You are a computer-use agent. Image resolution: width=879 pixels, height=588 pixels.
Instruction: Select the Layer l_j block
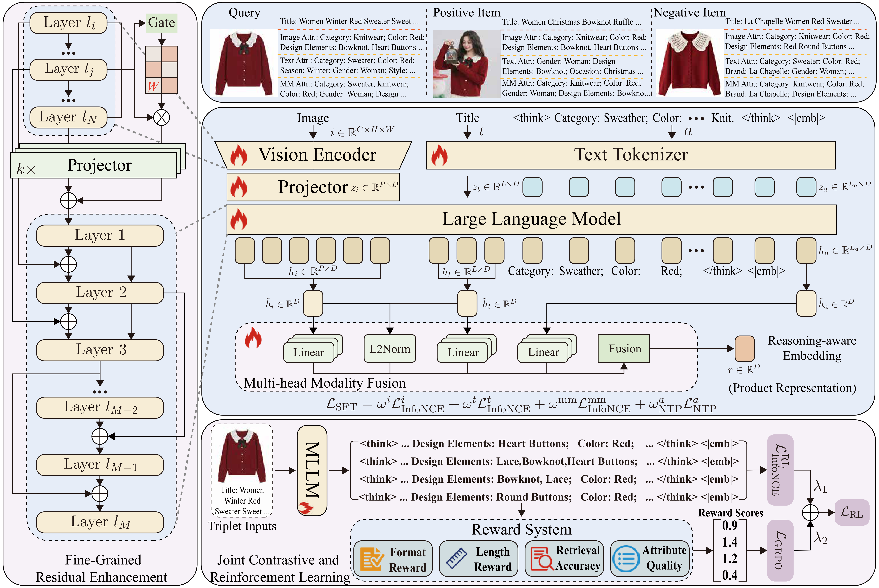[x=68, y=69]
